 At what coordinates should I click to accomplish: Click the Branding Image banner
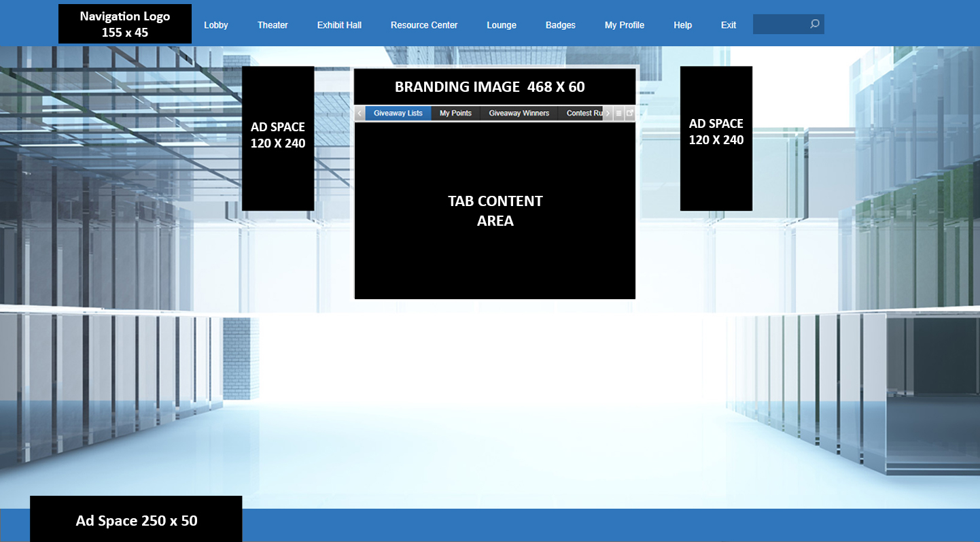click(495, 86)
